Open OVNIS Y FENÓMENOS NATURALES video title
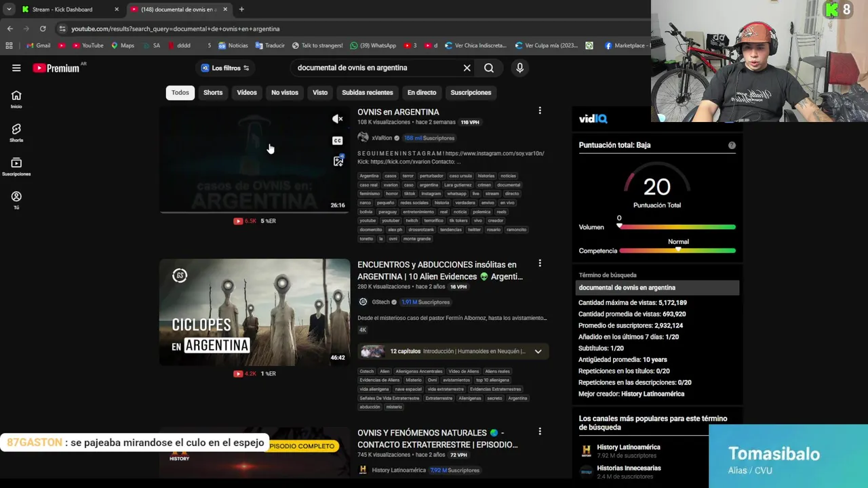 pos(437,439)
